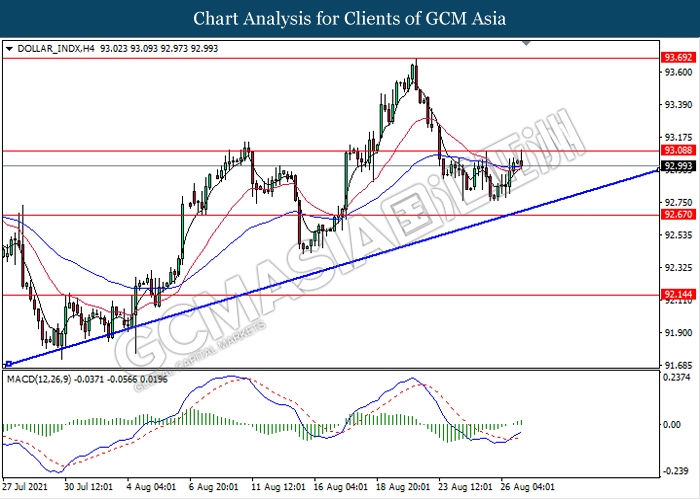Click the 91.685 price scale value
The height and width of the screenshot is (500, 700).
tap(679, 366)
